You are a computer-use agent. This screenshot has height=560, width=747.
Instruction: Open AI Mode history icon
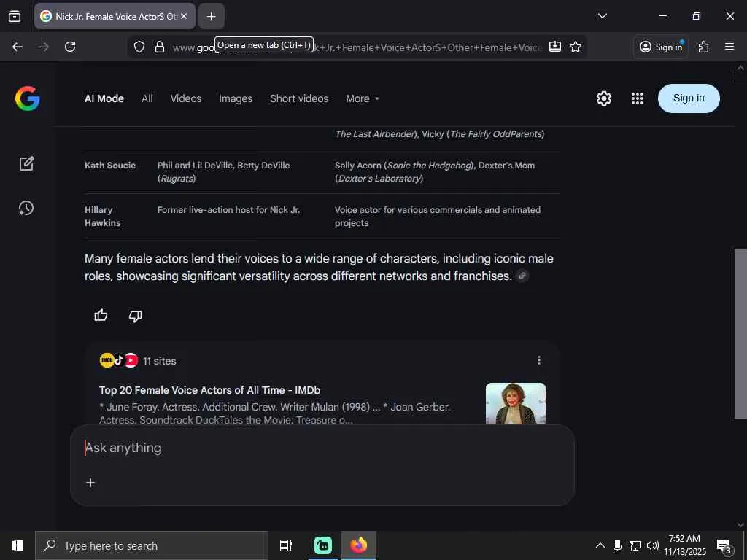coord(26,208)
